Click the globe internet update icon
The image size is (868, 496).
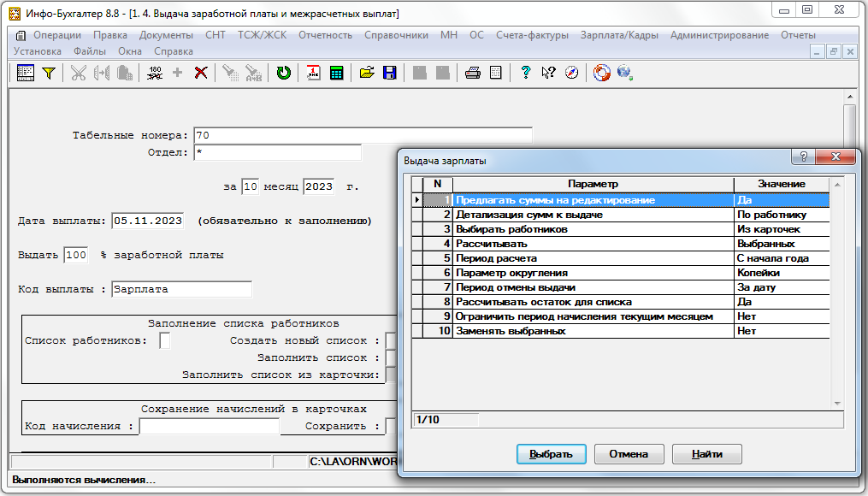point(625,73)
